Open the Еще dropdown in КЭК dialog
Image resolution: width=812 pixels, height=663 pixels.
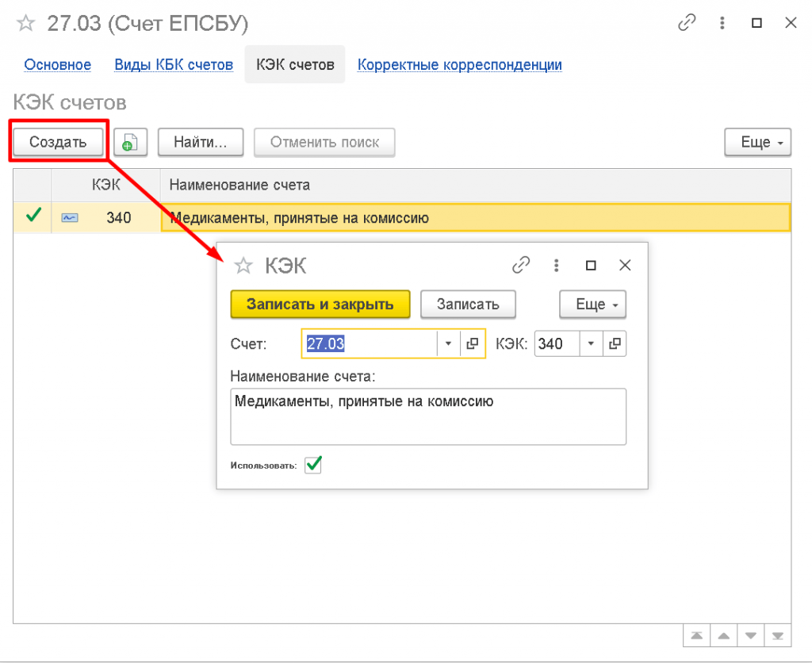point(592,304)
